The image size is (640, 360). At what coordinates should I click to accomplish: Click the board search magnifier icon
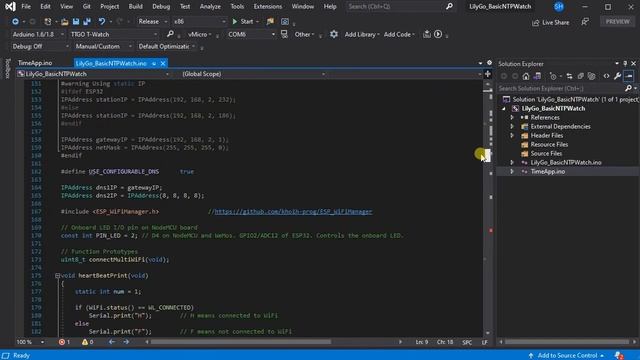coord(170,34)
